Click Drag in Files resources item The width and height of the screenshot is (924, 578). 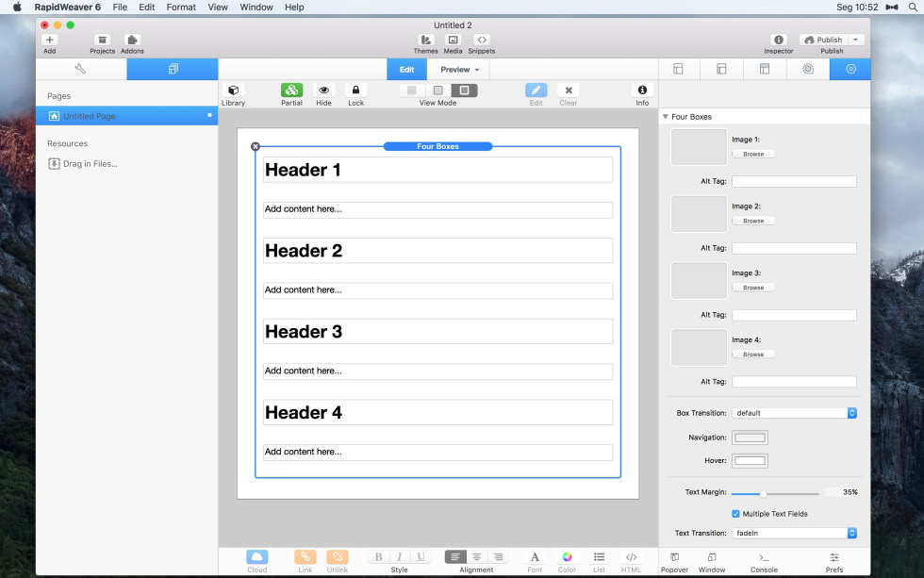[x=83, y=164]
